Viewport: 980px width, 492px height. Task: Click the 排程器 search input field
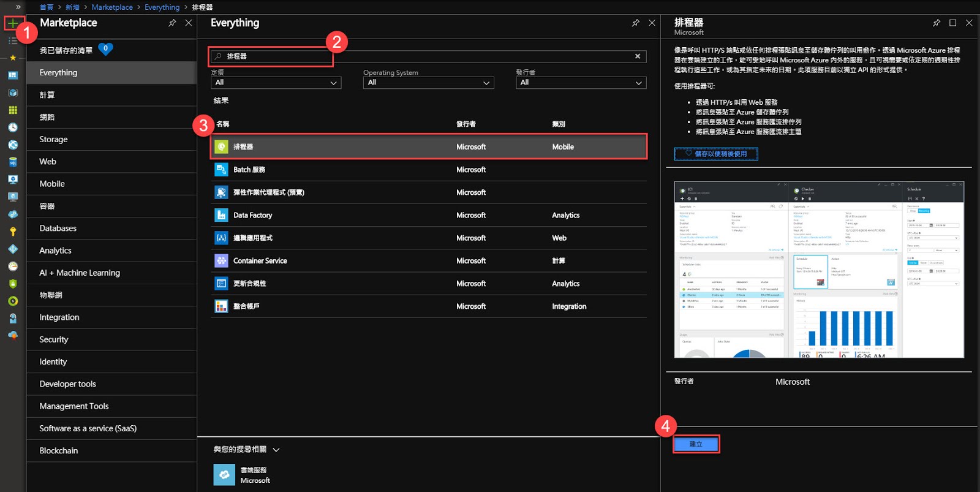(428, 56)
